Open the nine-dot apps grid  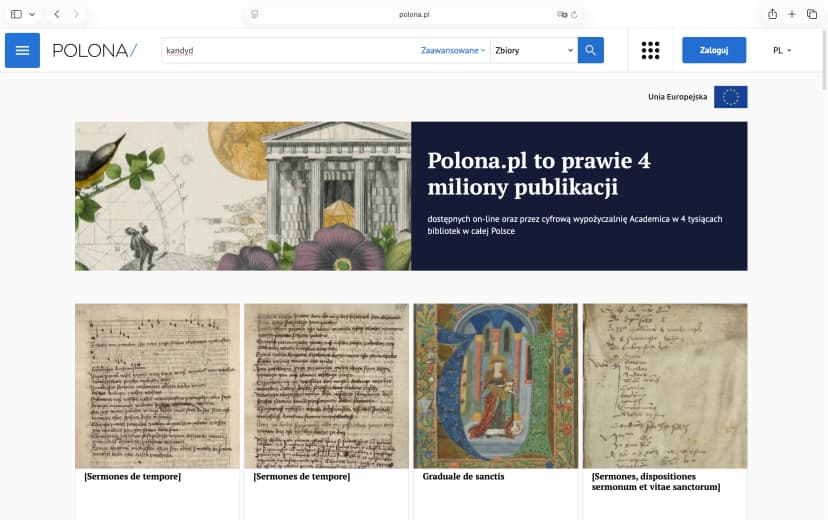[650, 50]
